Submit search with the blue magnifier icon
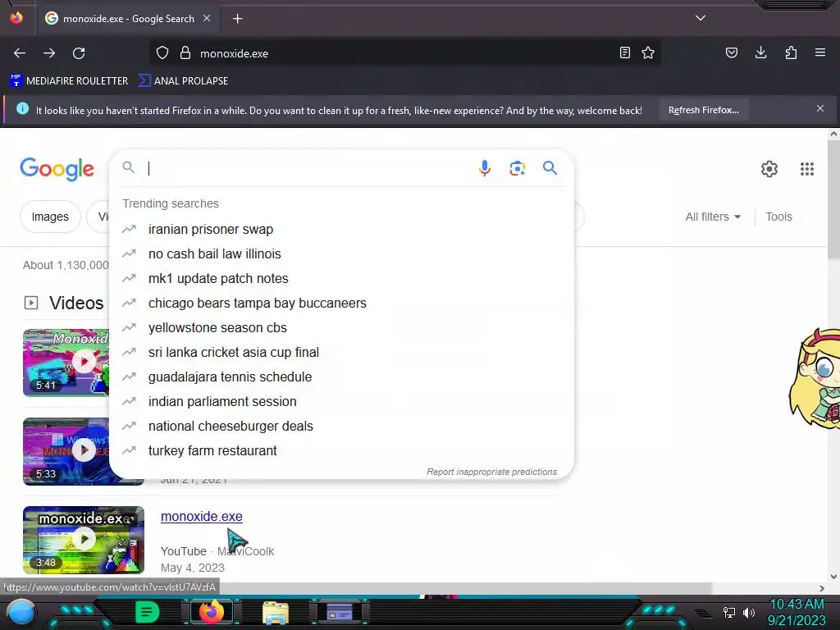This screenshot has width=840, height=630. [x=550, y=168]
